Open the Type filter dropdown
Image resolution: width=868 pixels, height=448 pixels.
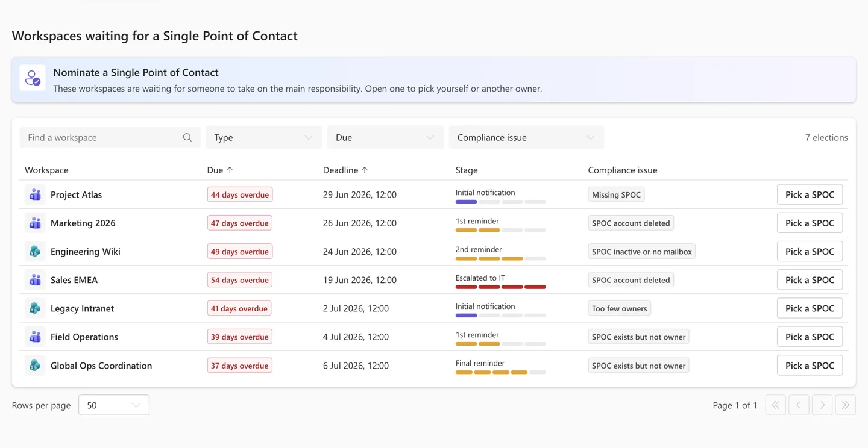click(264, 137)
